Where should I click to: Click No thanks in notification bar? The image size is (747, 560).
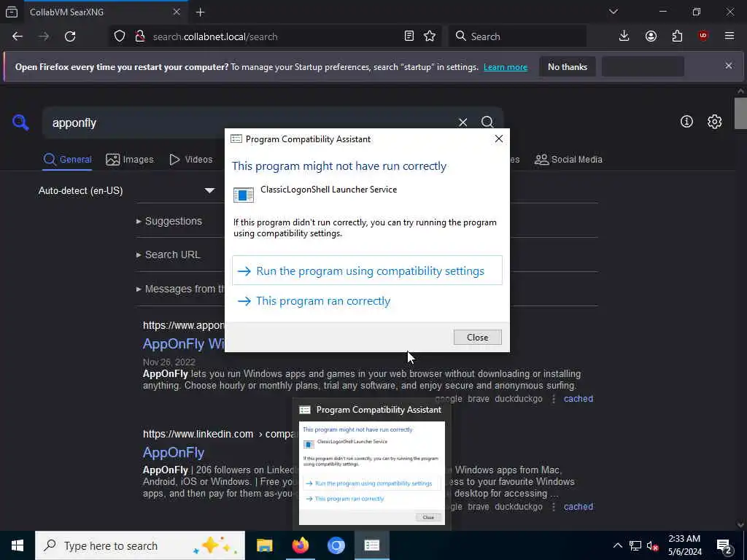[x=568, y=67]
